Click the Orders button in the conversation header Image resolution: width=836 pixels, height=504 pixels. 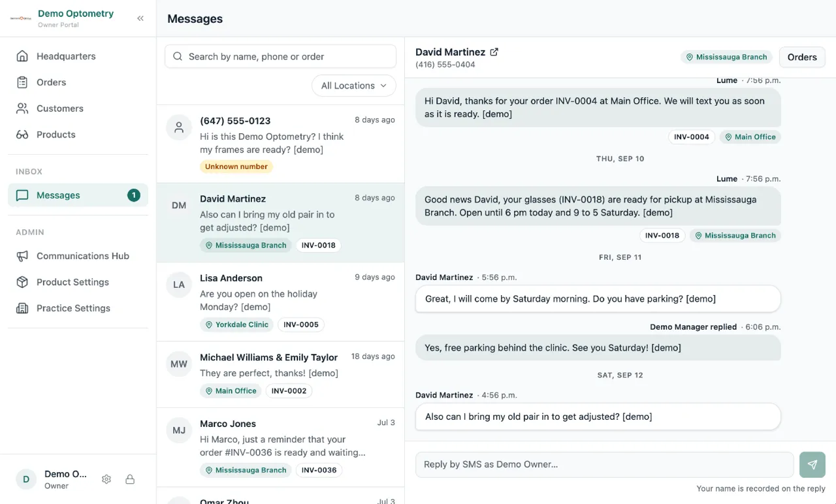[x=802, y=57]
